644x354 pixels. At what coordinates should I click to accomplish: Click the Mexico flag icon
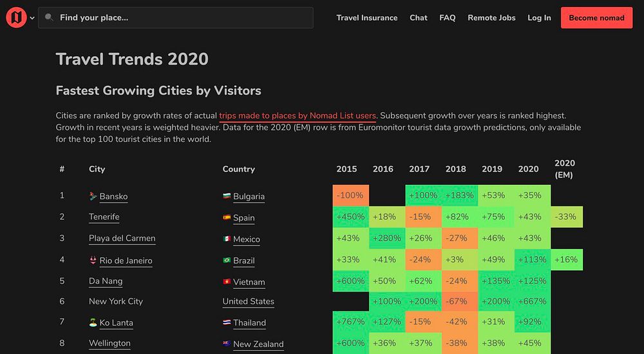click(x=227, y=239)
